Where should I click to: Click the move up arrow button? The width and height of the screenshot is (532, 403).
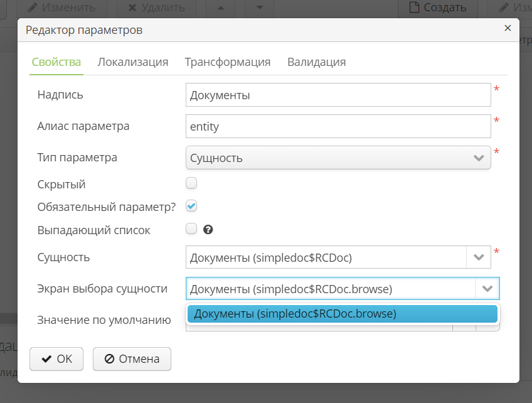coord(220,8)
